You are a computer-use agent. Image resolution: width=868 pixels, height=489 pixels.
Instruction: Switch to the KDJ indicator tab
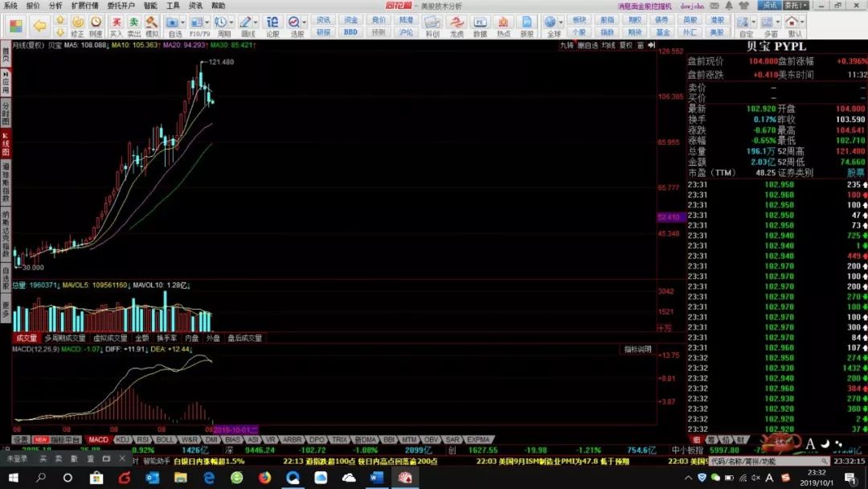(x=122, y=440)
